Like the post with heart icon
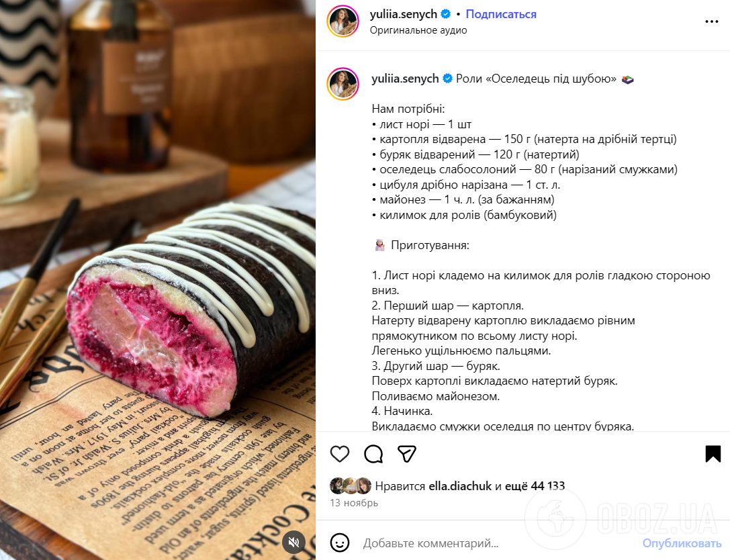Image resolution: width=730 pixels, height=560 pixels. (339, 453)
